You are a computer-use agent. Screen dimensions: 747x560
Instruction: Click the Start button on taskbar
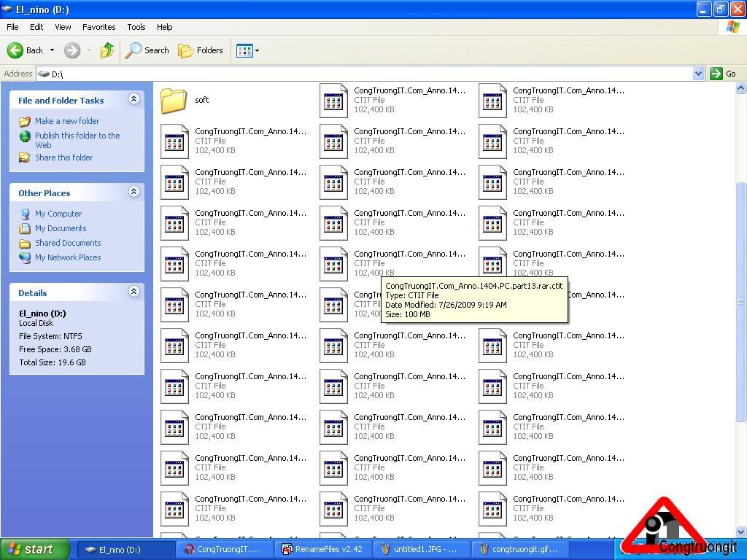tap(34, 550)
